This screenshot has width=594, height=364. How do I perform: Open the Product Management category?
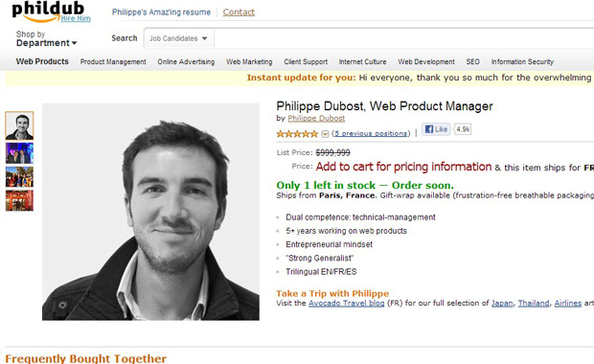click(113, 61)
